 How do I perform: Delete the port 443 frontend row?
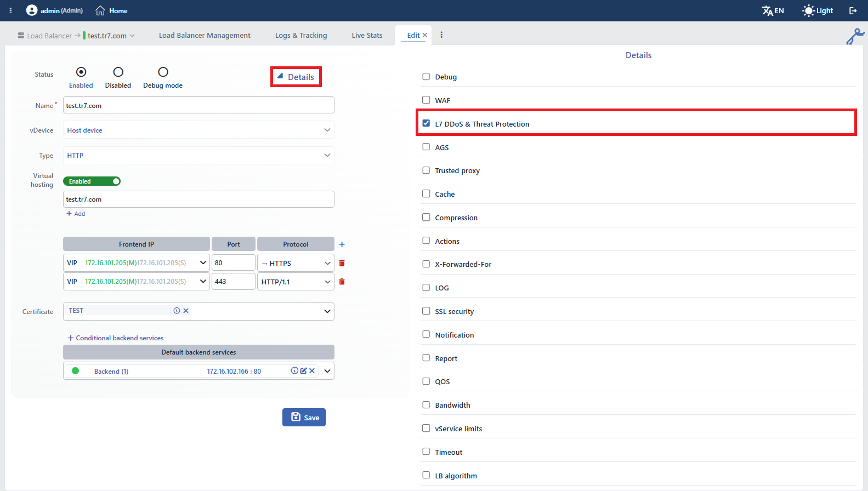tap(342, 282)
